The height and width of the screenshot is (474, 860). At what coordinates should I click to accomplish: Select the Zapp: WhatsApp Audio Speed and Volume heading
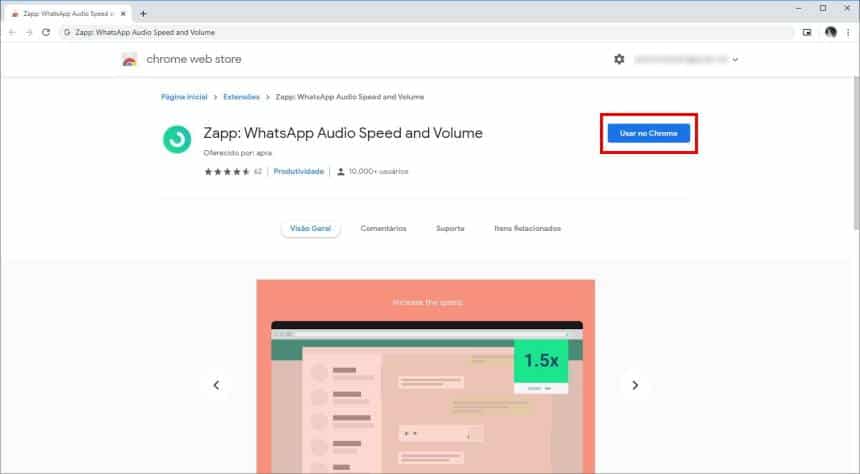pos(343,133)
